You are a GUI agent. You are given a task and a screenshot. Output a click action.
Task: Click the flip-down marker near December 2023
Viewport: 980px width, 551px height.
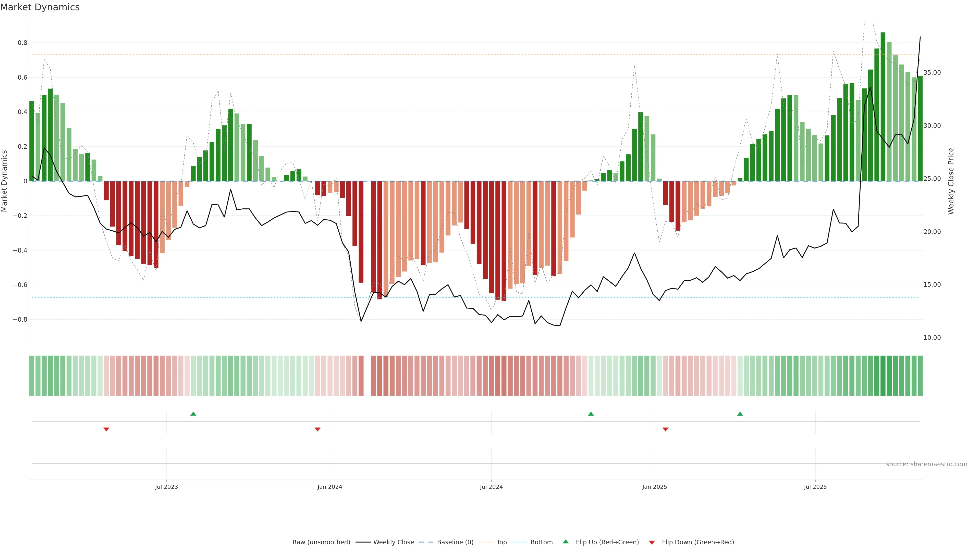pyautogui.click(x=318, y=429)
